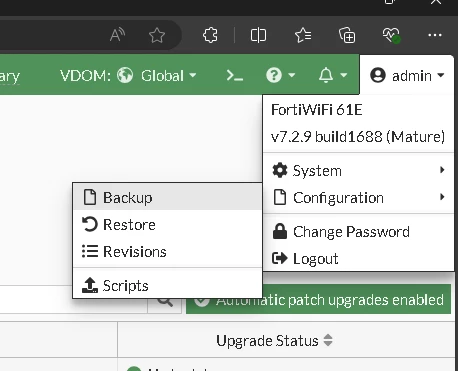Open the notifications bell menu
Viewport: 458px width, 371px height.
[x=333, y=75]
